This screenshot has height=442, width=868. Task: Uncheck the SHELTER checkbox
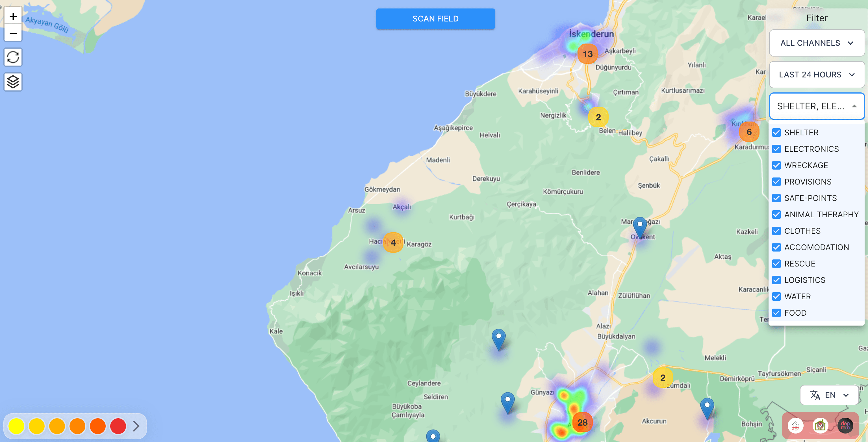776,133
